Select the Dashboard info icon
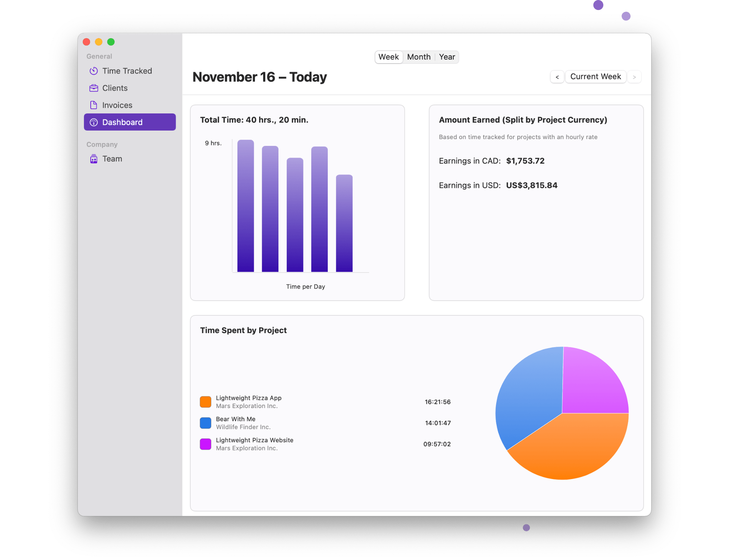 [93, 122]
